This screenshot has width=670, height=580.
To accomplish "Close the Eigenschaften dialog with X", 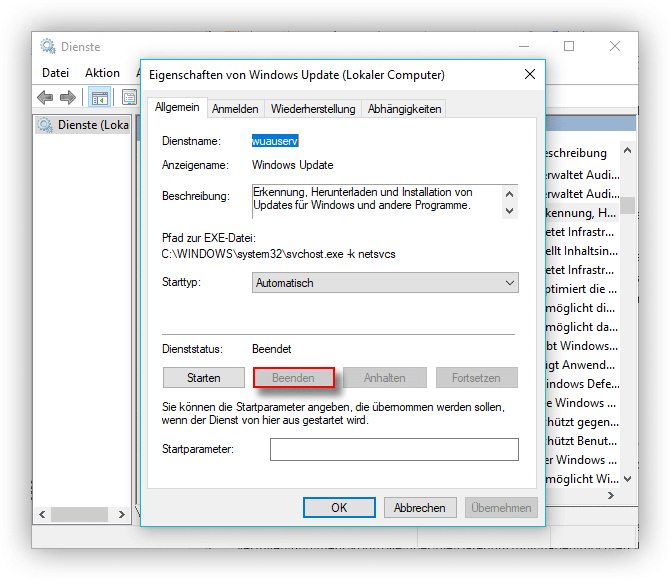I will click(530, 74).
